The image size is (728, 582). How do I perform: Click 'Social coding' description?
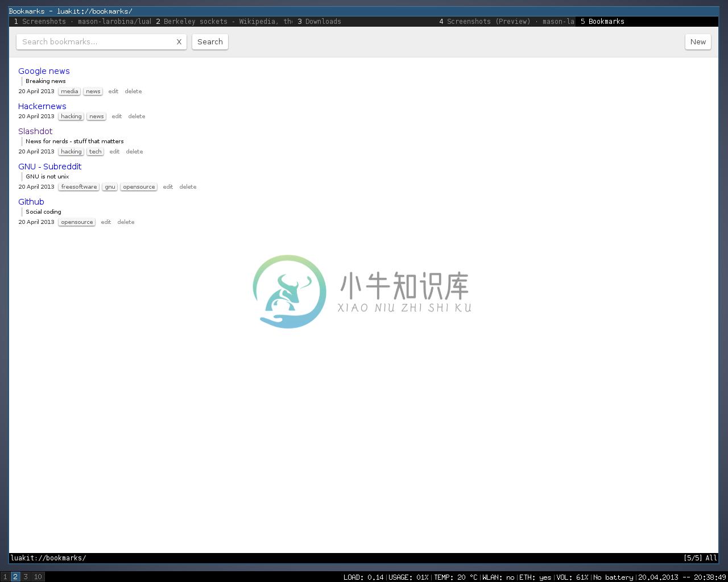point(43,212)
